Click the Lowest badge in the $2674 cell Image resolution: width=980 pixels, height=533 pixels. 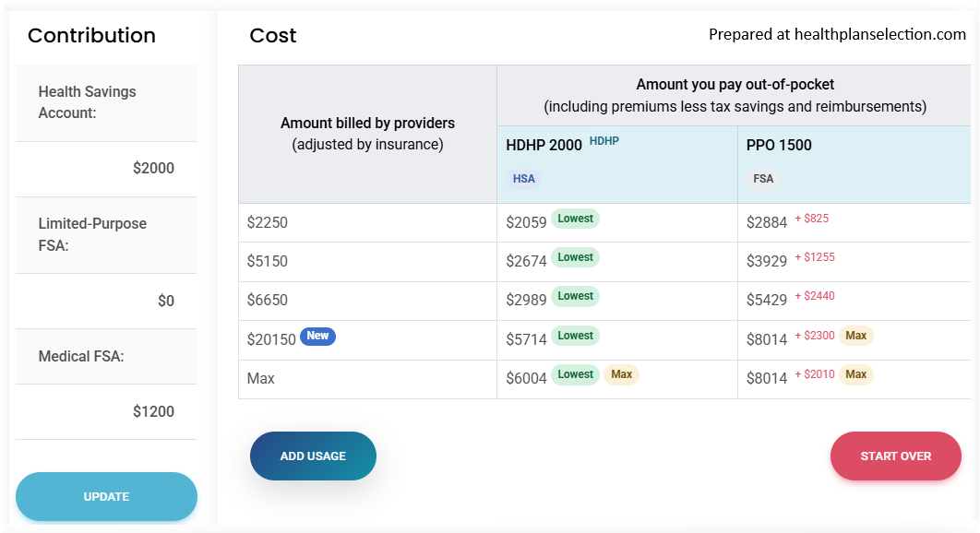[575, 257]
